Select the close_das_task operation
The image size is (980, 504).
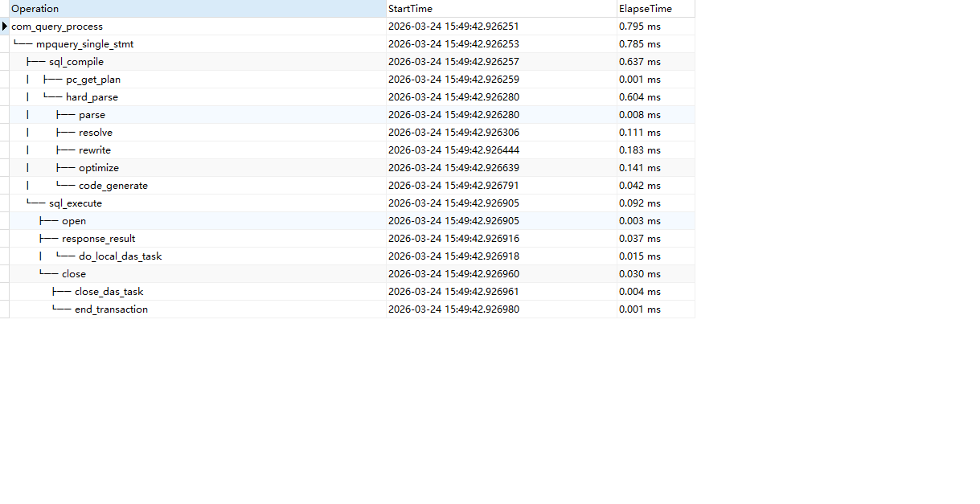coord(109,292)
